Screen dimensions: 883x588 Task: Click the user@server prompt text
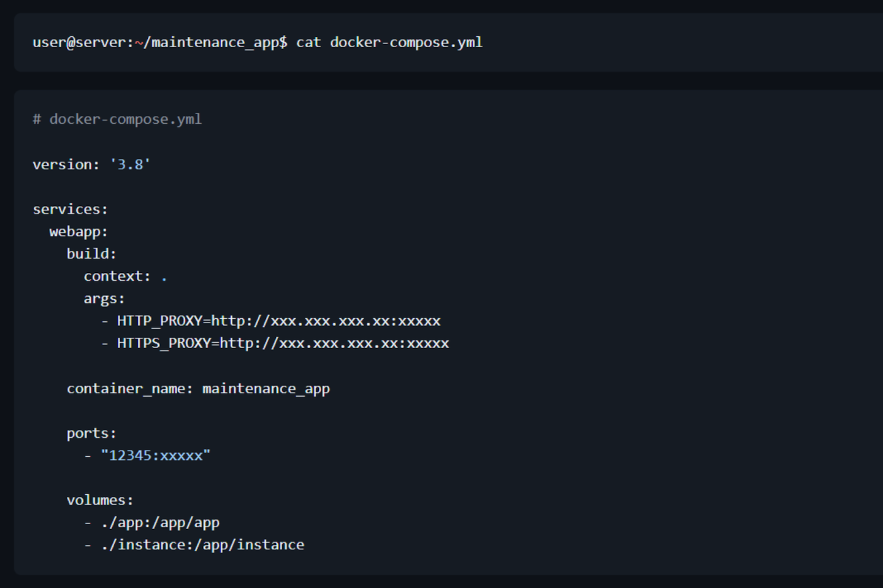pos(82,42)
